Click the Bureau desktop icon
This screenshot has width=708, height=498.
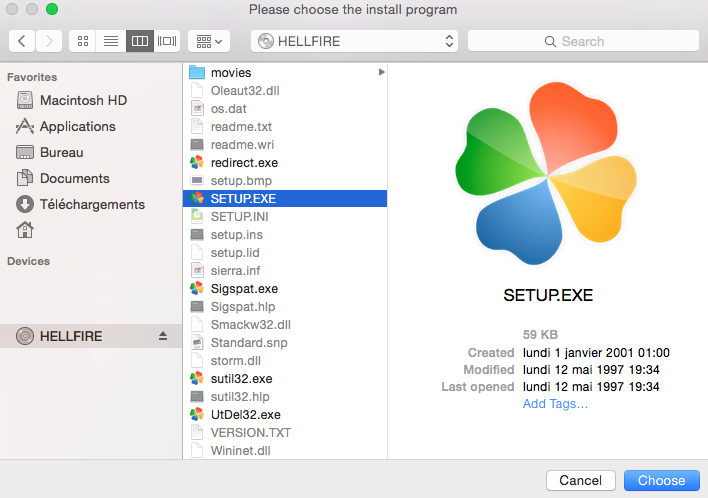click(x=25, y=153)
